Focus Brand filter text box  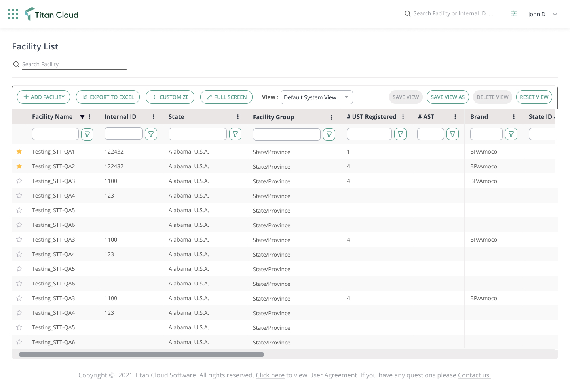(x=486, y=134)
